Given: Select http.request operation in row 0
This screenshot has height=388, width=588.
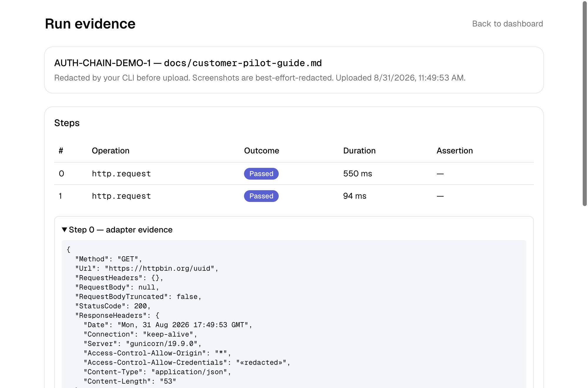Looking at the screenshot, I should (121, 174).
